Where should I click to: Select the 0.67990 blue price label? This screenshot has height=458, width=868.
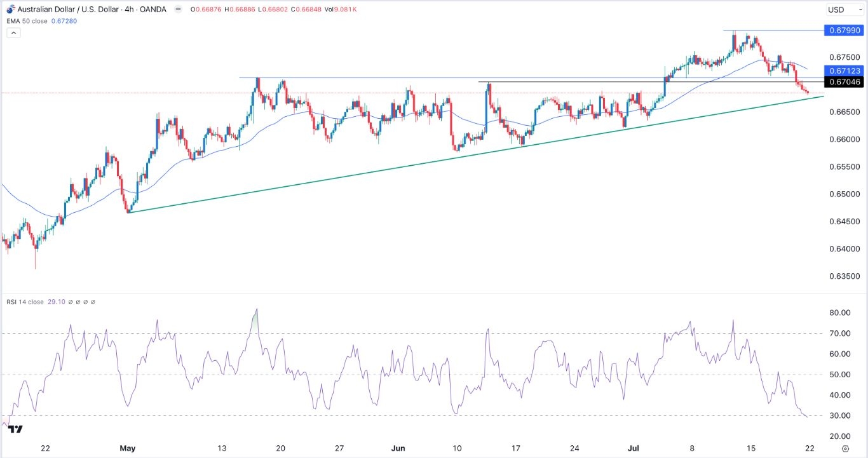[x=842, y=30]
